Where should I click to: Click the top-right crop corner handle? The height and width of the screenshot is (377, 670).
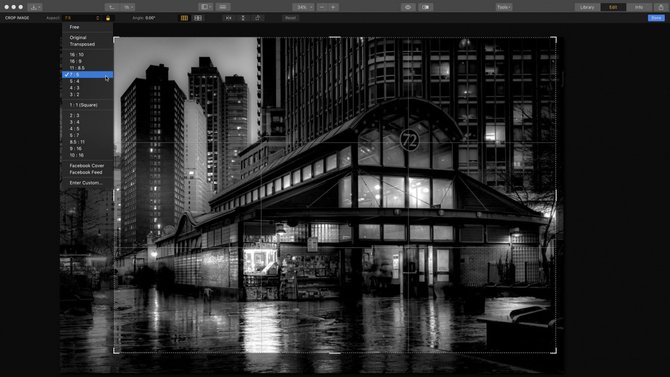click(554, 39)
